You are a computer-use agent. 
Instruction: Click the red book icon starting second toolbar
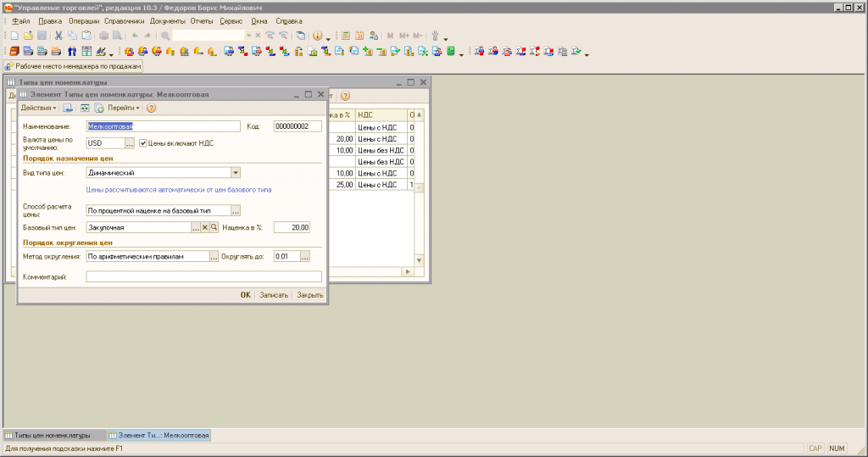tap(14, 52)
